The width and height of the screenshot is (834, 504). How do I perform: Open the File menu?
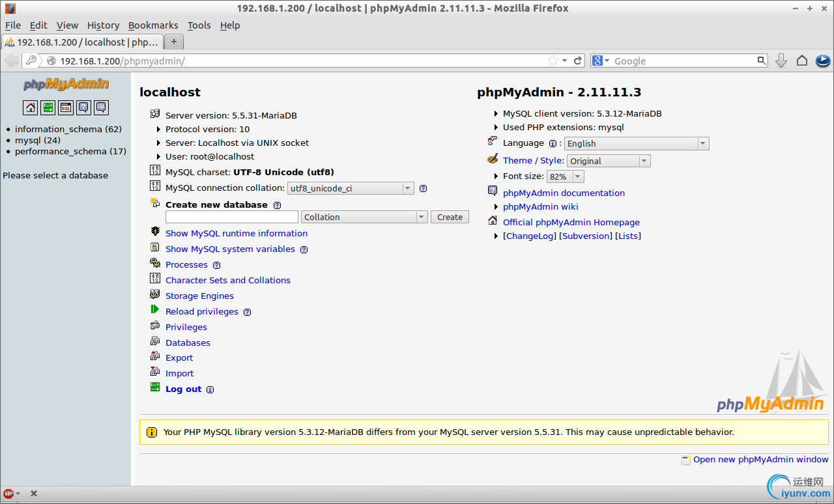pos(13,25)
